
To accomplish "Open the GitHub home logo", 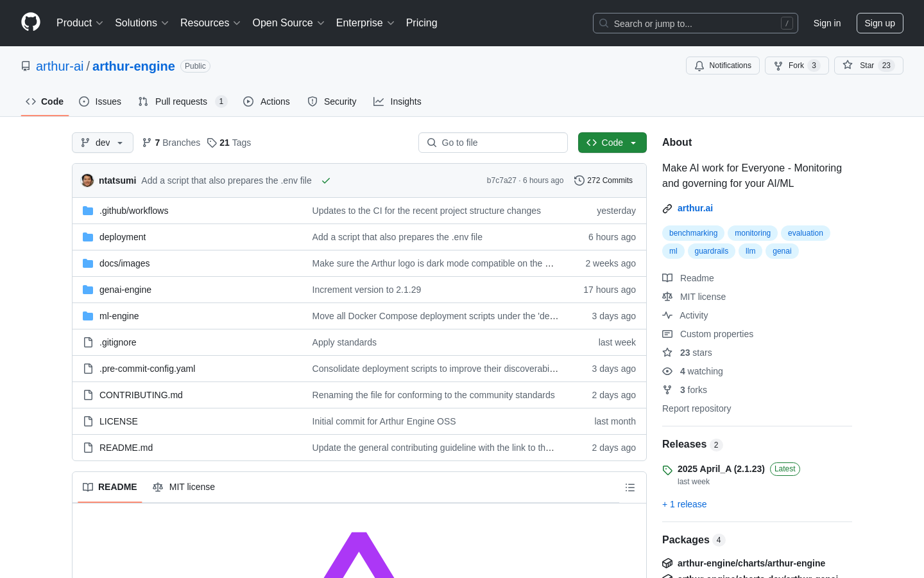I will (x=31, y=22).
